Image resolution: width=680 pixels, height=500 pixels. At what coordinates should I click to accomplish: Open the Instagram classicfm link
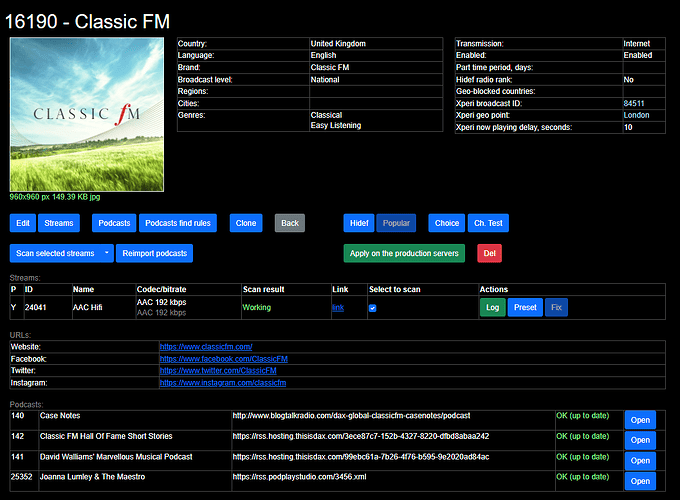pyautogui.click(x=223, y=383)
